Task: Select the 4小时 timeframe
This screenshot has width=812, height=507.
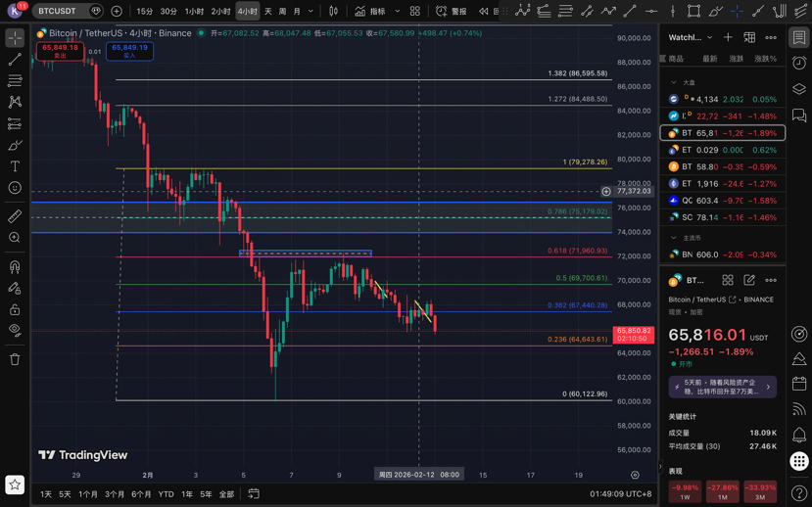Action: 248,11
